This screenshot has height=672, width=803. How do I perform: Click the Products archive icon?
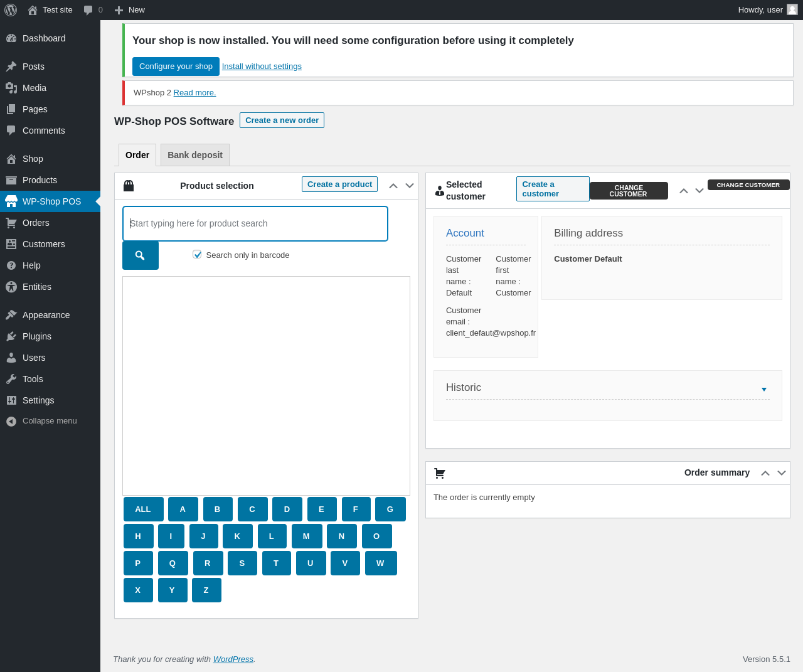(11, 180)
